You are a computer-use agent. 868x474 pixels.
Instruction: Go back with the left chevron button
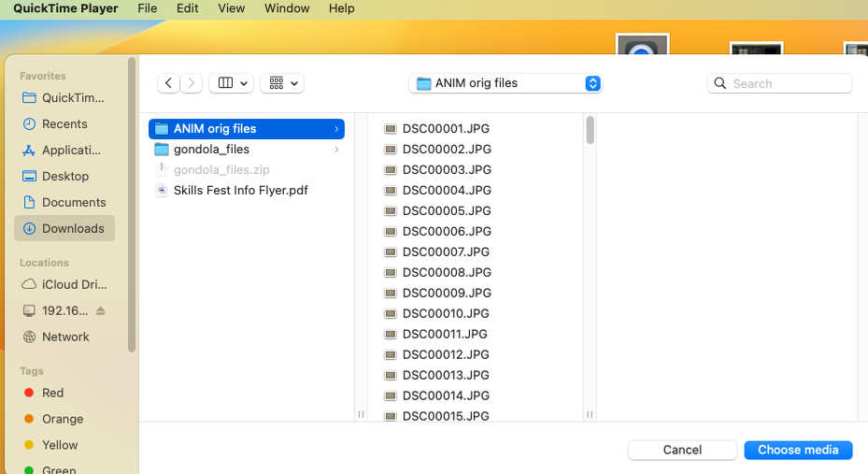pos(168,83)
